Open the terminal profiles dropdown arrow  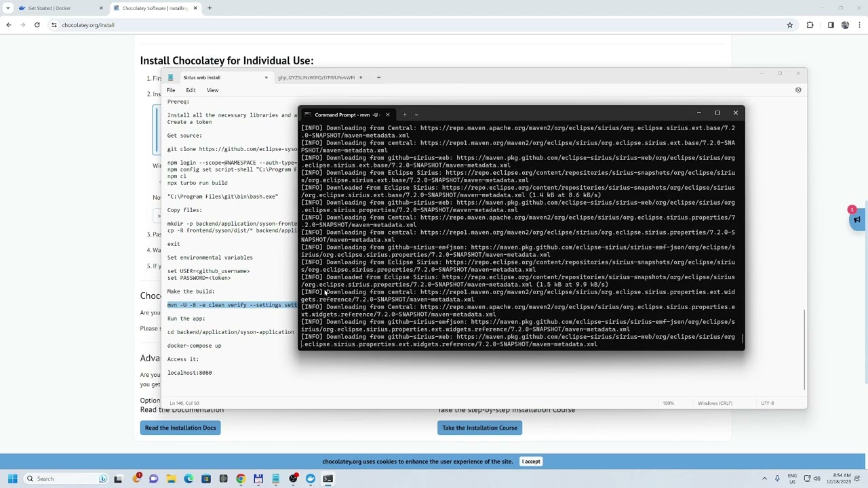(x=416, y=115)
